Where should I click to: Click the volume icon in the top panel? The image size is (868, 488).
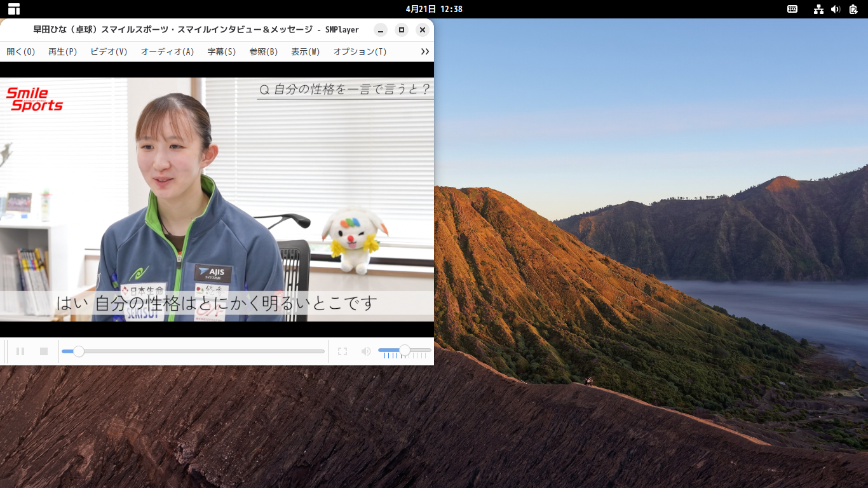tap(834, 10)
